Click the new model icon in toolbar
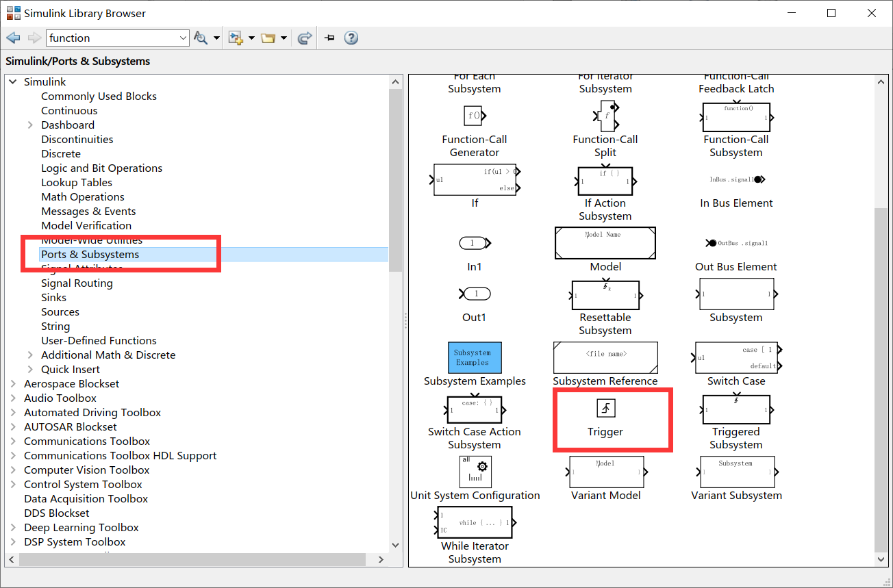Screen dimensions: 893x588 click(236, 38)
